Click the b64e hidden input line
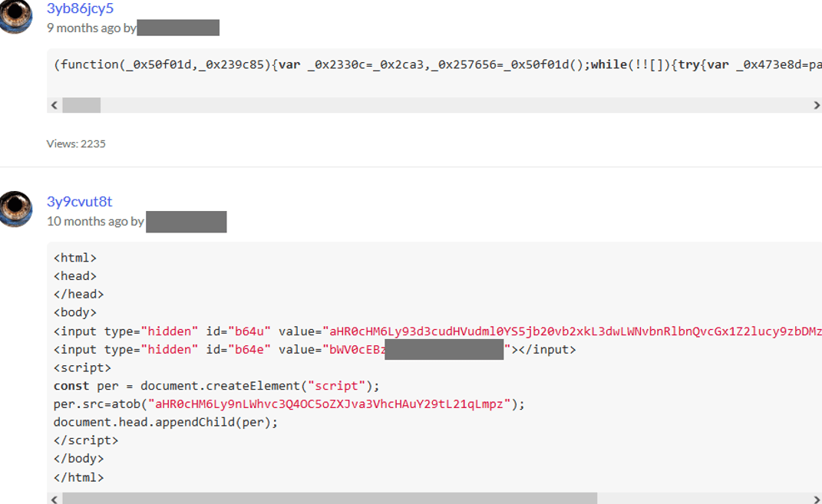This screenshot has height=504, width=822. (315, 350)
